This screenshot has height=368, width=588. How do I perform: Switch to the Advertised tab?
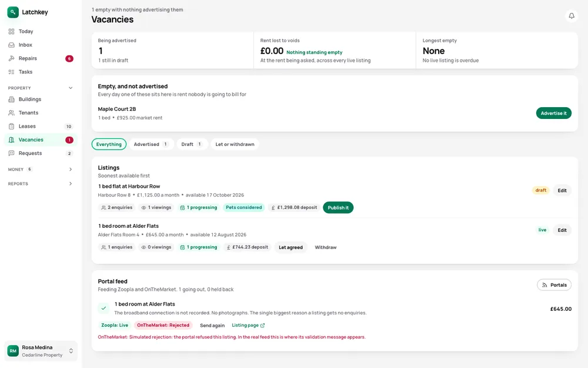click(x=152, y=145)
